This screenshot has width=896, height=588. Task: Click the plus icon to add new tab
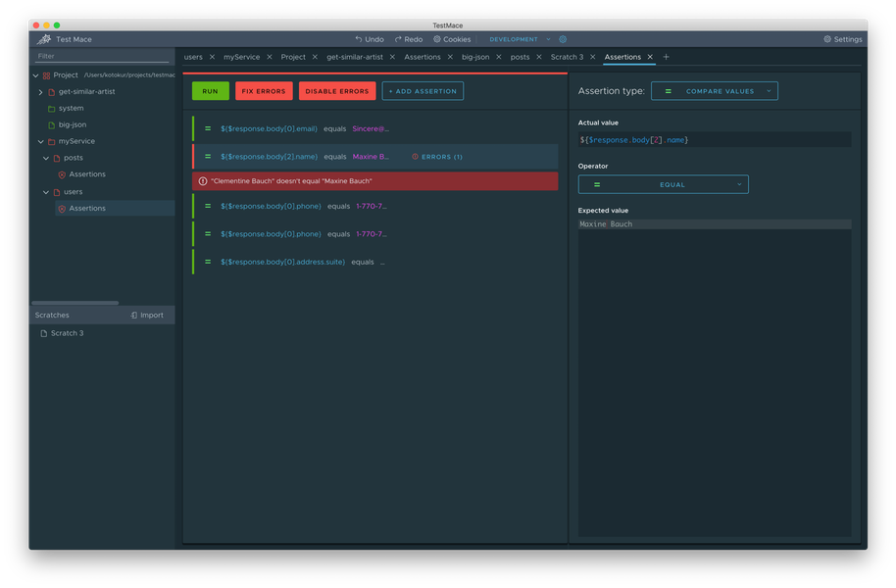pos(667,57)
